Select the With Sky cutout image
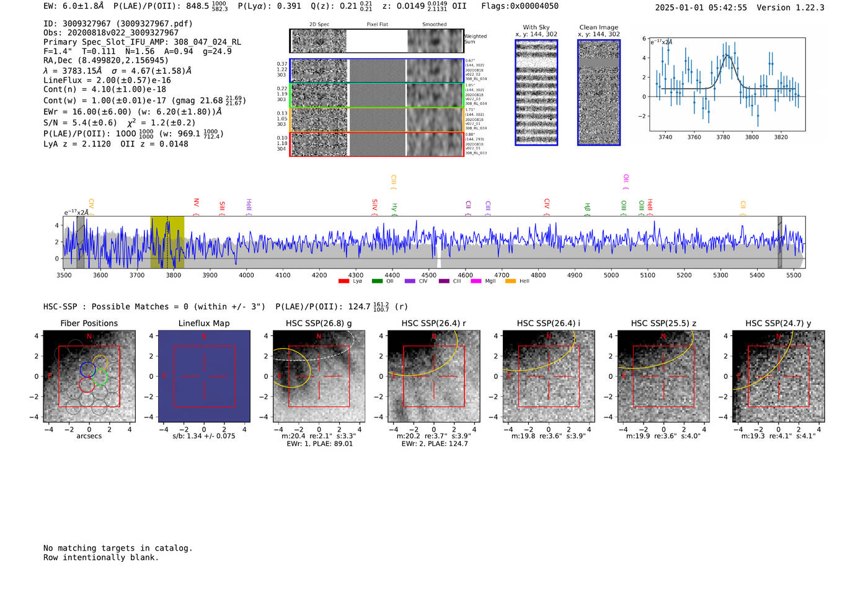The width and height of the screenshot is (868, 591). coord(536,92)
